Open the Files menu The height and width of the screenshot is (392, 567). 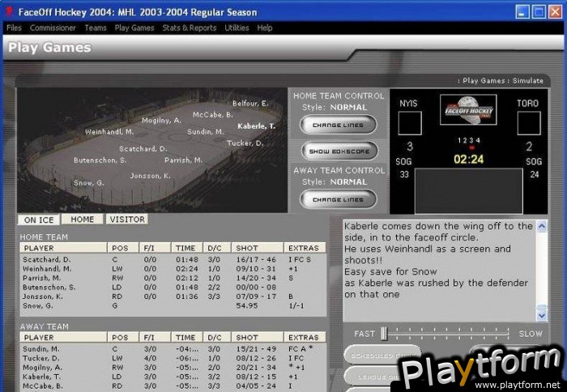[x=14, y=28]
